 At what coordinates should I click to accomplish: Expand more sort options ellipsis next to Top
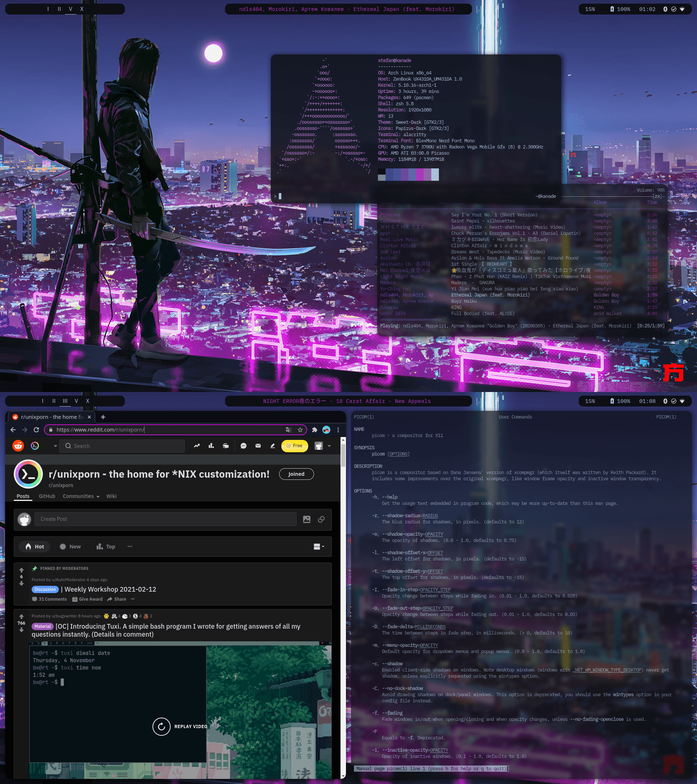coord(130,546)
